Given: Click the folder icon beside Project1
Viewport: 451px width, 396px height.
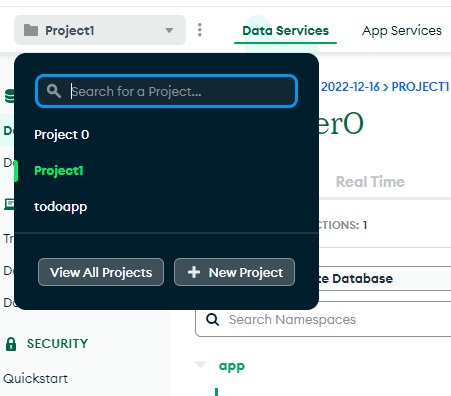Looking at the screenshot, I should (31, 30).
